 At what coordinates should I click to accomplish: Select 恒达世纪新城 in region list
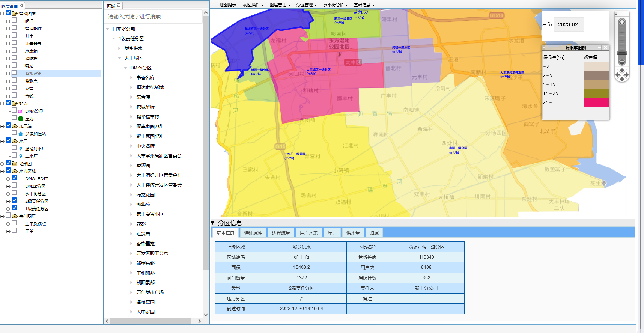pos(150,87)
